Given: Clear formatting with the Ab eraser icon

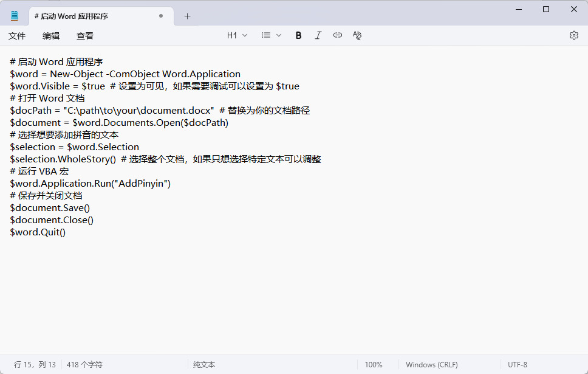Looking at the screenshot, I should pyautogui.click(x=357, y=35).
